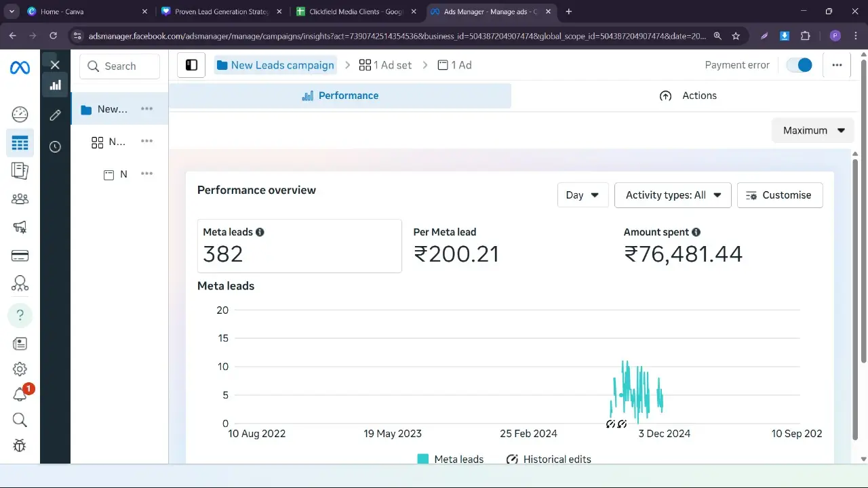Click the Search input field
The image size is (868, 488).
[x=120, y=66]
